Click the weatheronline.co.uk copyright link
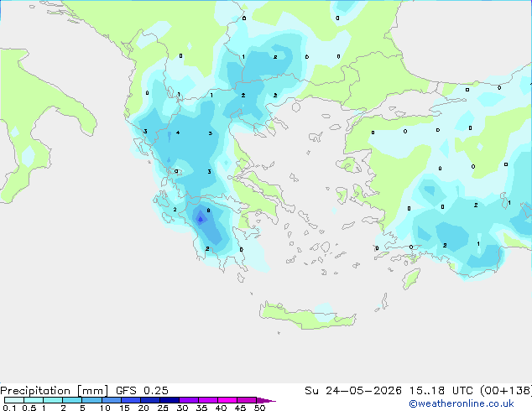This screenshot has height=411, width=532. click(x=462, y=403)
